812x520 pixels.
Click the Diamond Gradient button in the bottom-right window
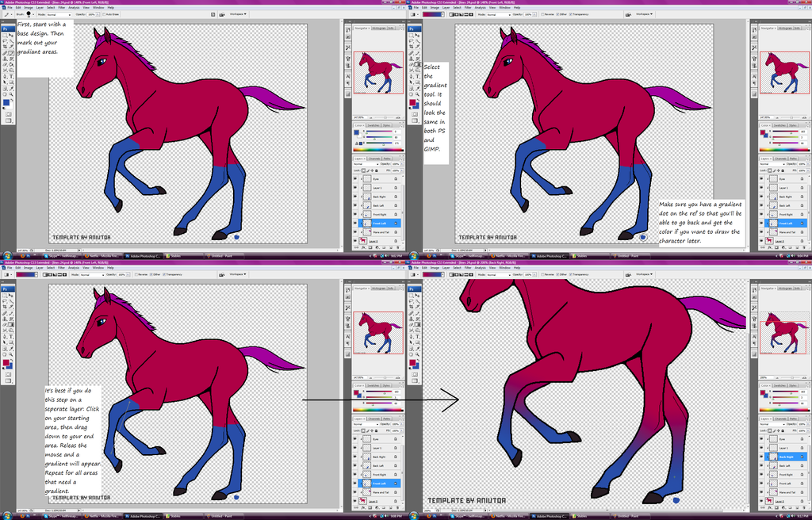(x=473, y=274)
